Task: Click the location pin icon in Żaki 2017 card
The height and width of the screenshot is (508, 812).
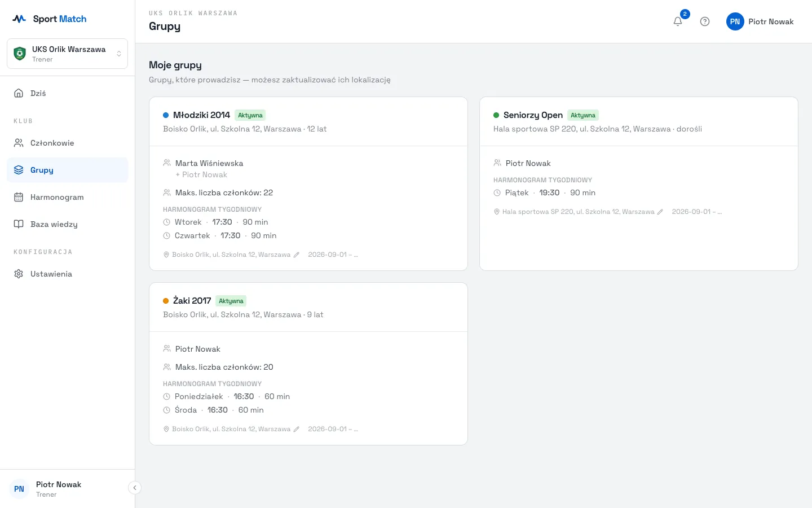Action: point(166,429)
